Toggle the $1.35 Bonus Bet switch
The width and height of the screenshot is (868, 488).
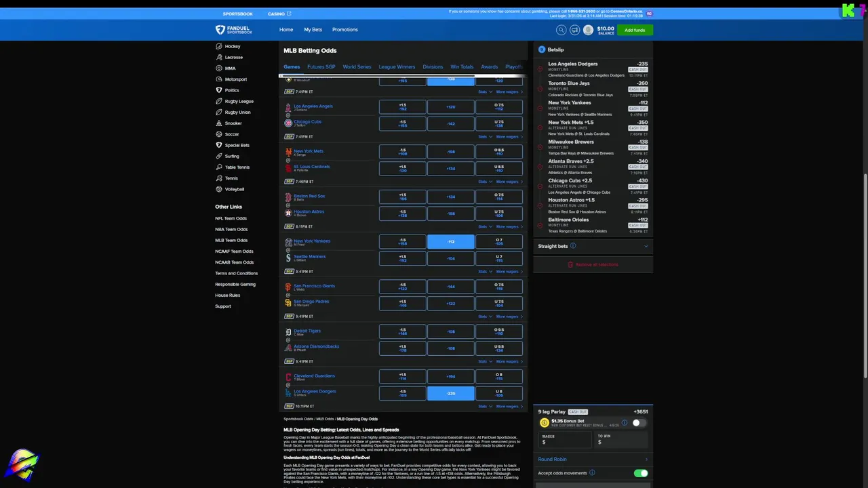(639, 423)
